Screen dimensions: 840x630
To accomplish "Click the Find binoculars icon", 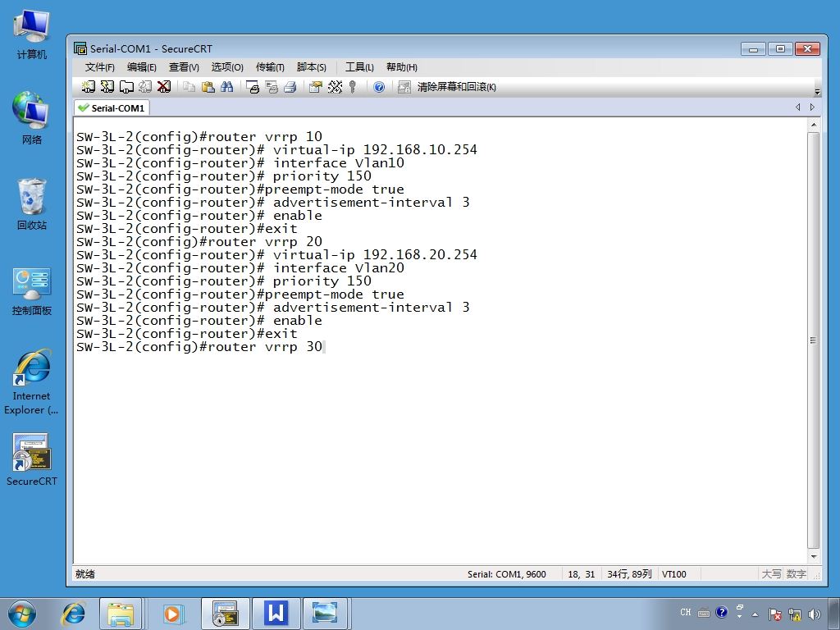I will click(x=226, y=87).
